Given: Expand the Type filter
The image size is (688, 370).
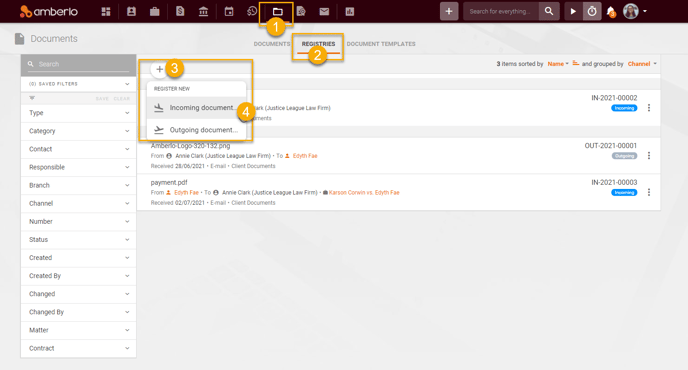Looking at the screenshot, I should click(x=79, y=113).
